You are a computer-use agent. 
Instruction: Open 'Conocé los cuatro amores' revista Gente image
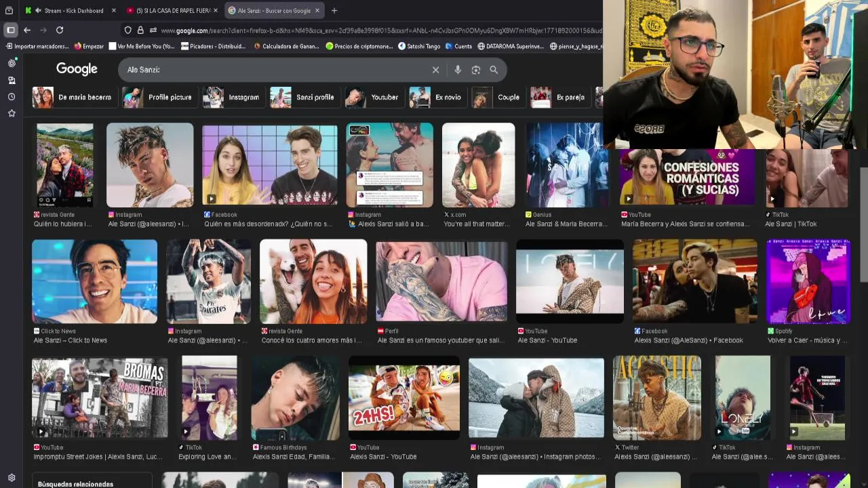pos(313,281)
